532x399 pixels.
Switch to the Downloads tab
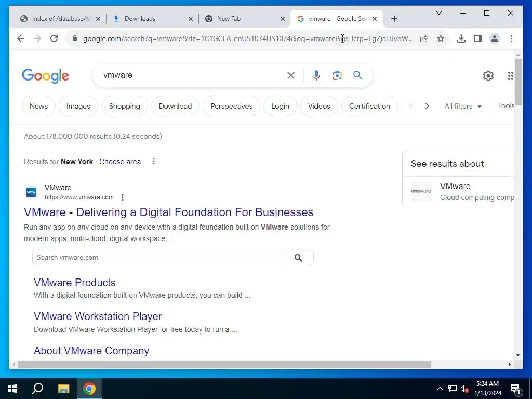pyautogui.click(x=151, y=19)
